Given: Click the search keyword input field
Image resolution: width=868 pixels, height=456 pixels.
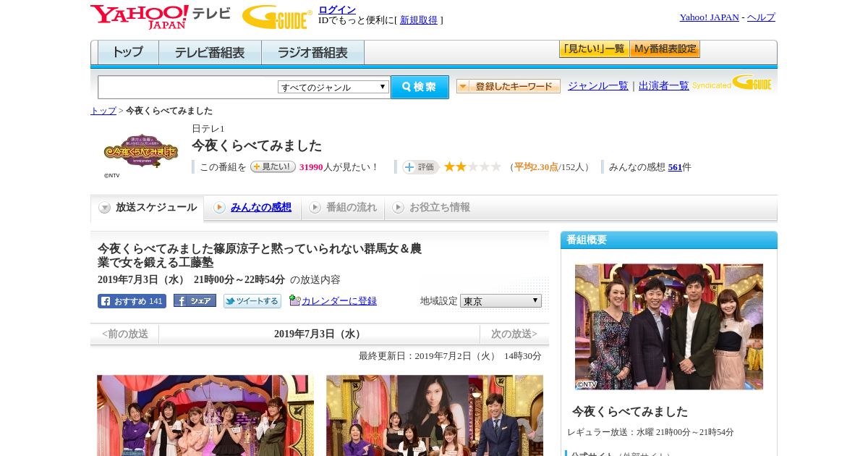Looking at the screenshot, I should coord(188,87).
